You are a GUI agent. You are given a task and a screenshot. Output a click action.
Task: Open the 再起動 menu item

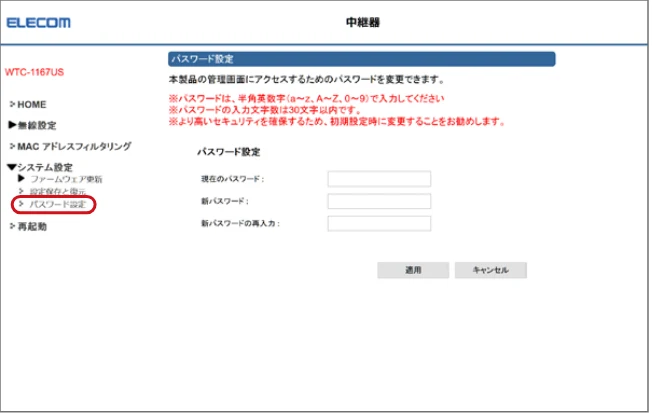coord(32,227)
